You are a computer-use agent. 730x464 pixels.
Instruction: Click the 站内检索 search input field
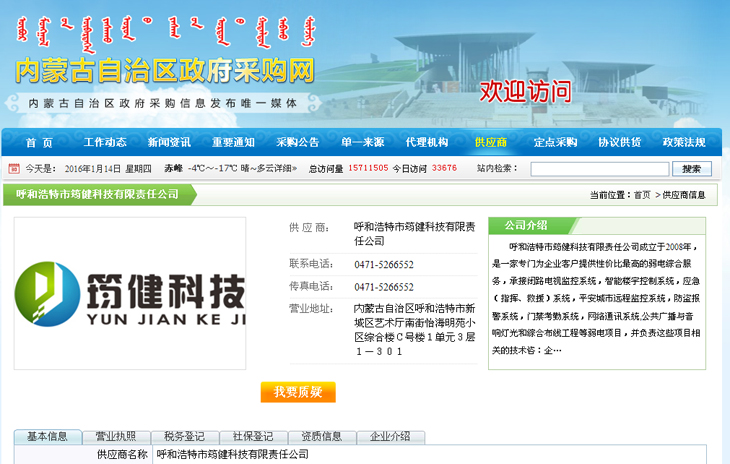pyautogui.click(x=599, y=169)
